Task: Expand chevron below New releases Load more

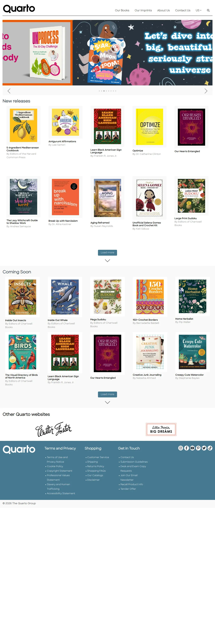Action: click(x=107, y=260)
